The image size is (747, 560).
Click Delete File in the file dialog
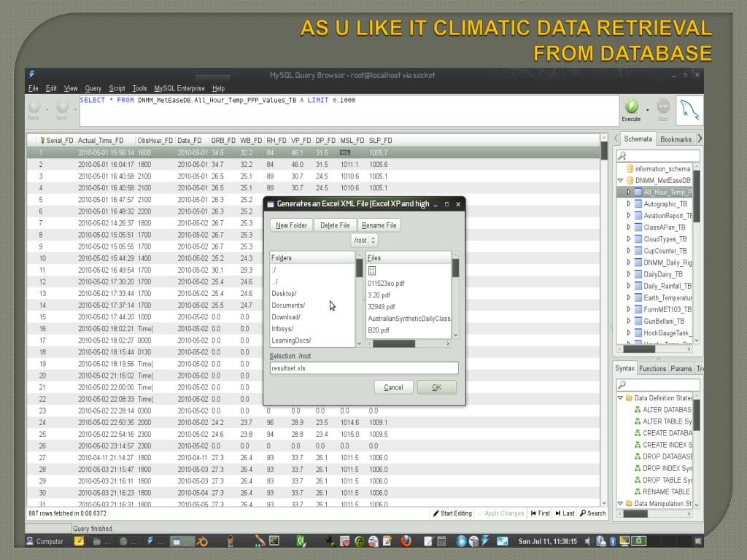(334, 225)
